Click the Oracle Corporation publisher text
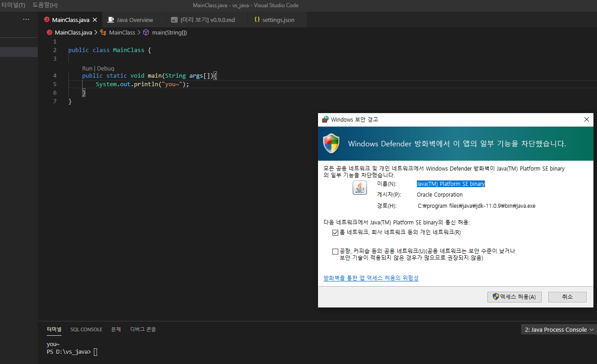The height and width of the screenshot is (364, 597). tap(440, 195)
